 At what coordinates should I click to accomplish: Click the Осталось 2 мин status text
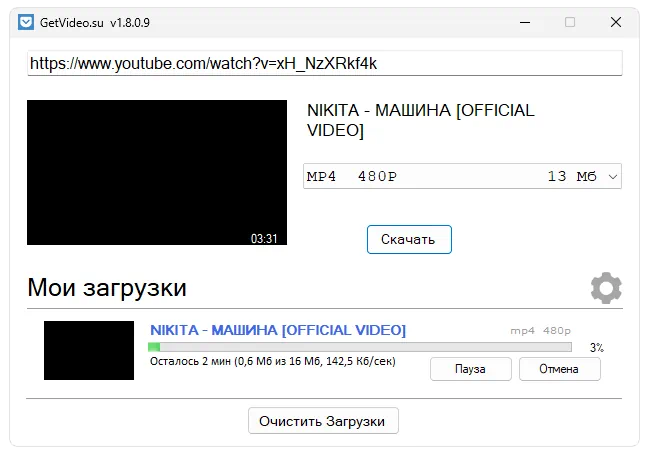[272, 361]
